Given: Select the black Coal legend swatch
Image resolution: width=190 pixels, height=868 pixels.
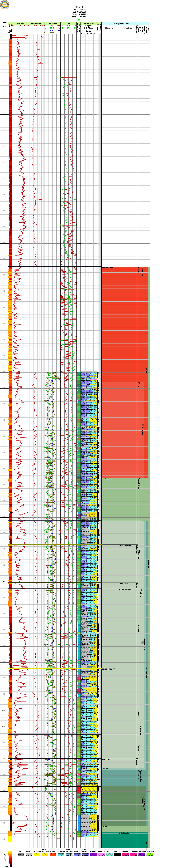Looking at the screenshot, I should tap(117, 854).
